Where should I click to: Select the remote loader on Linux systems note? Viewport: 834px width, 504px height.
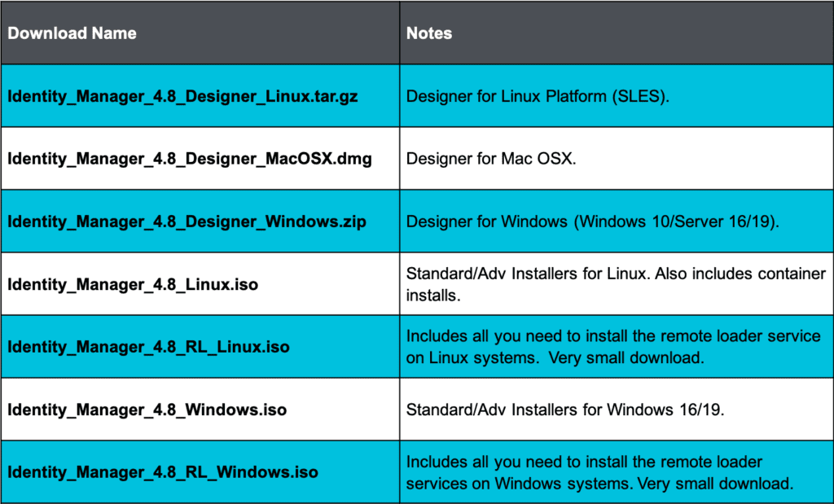[612, 347]
